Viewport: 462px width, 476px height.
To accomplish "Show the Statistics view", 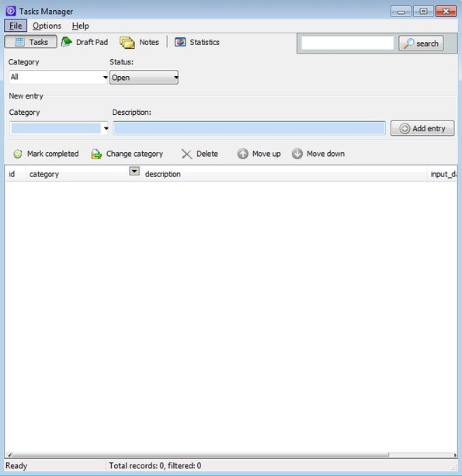I will click(x=196, y=42).
